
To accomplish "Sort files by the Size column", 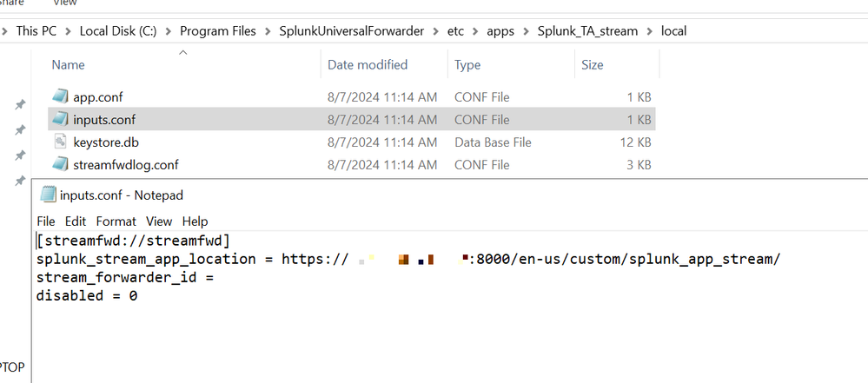I will pyautogui.click(x=592, y=65).
